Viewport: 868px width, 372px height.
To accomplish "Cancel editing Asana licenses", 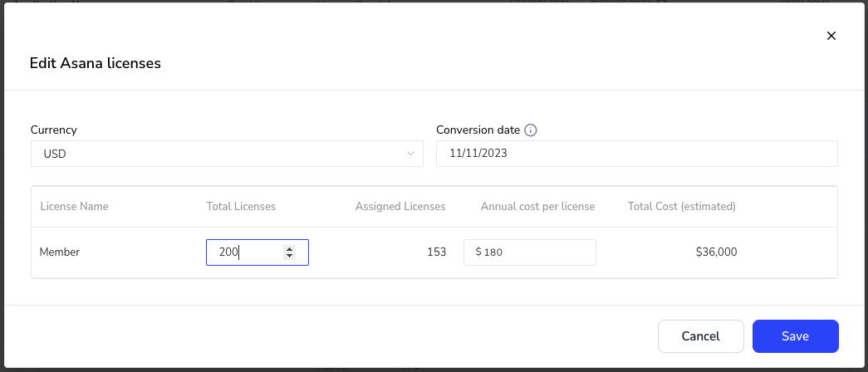I will point(701,336).
